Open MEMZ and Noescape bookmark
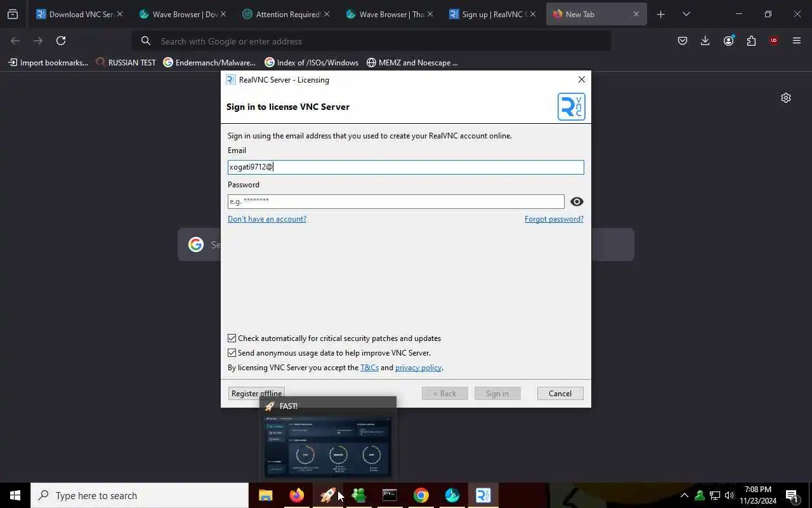The width and height of the screenshot is (812, 508). pyautogui.click(x=412, y=62)
